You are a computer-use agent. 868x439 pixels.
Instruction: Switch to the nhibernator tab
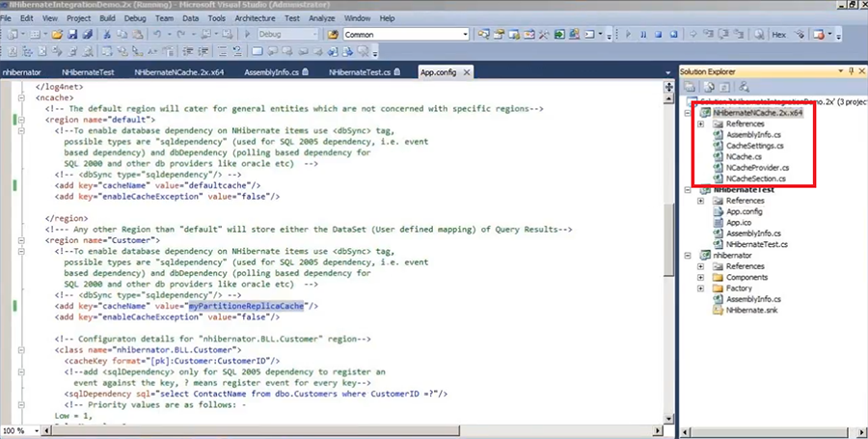point(21,72)
